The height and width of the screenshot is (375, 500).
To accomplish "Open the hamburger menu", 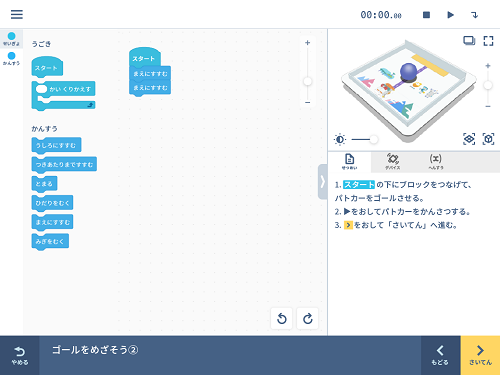I will [17, 14].
